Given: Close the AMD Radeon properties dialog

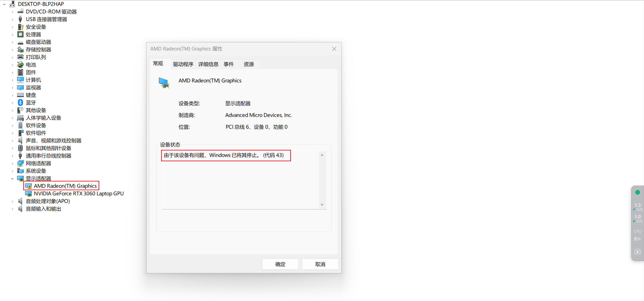Looking at the screenshot, I should [x=334, y=49].
